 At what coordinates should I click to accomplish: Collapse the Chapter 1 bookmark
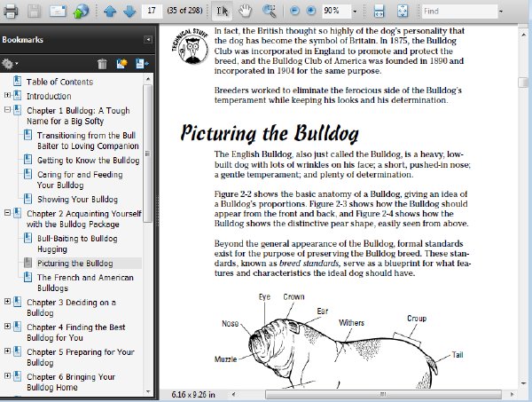point(7,110)
